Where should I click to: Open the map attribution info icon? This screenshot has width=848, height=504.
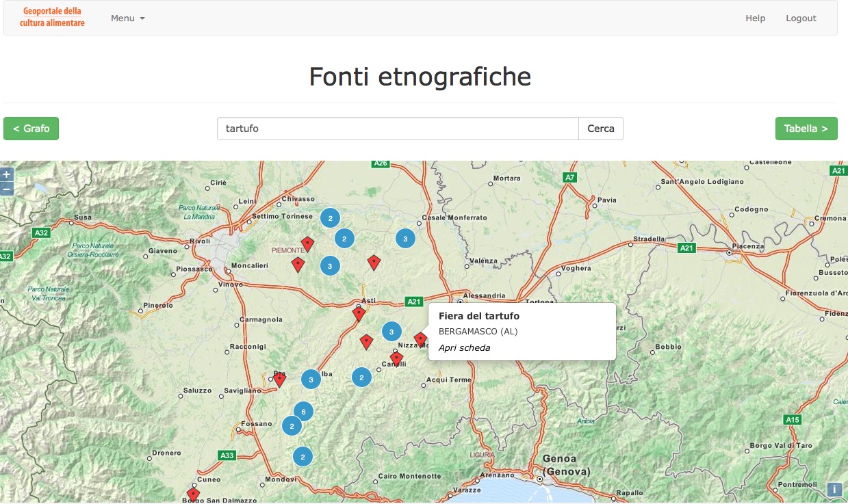[x=834, y=489]
